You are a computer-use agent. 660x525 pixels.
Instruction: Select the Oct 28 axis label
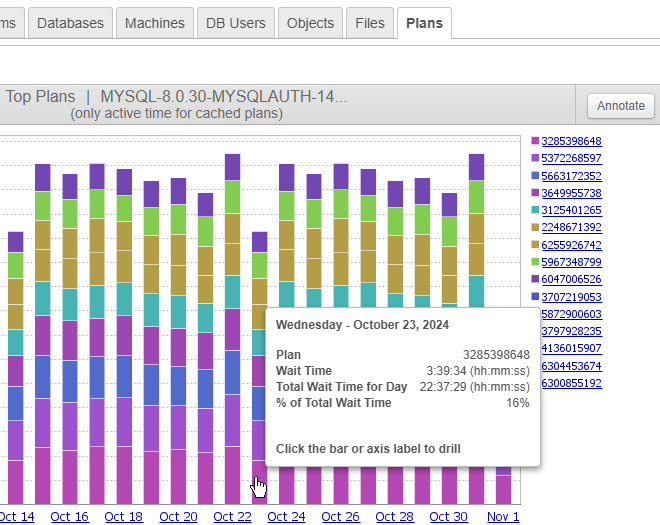coord(394,517)
